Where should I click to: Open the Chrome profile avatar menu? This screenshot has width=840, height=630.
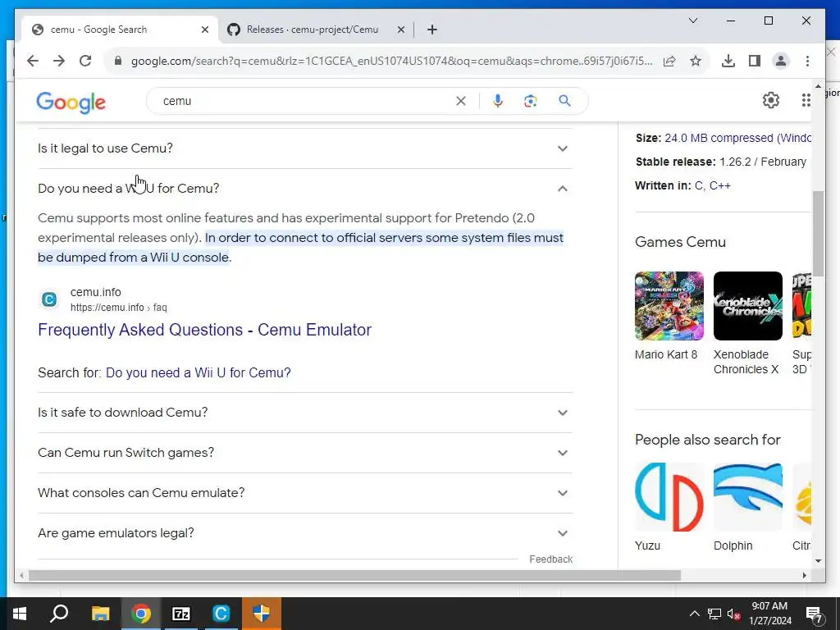(781, 61)
